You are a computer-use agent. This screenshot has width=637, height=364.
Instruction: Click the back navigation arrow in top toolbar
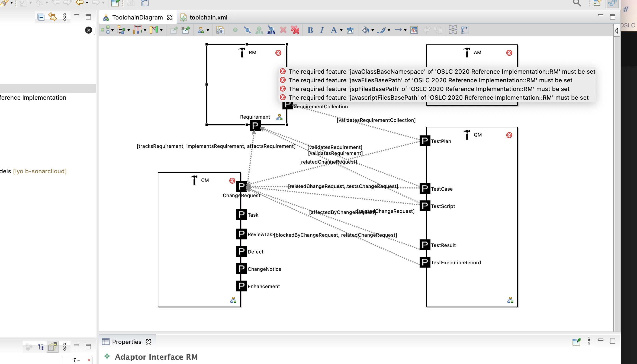tap(79, 3)
